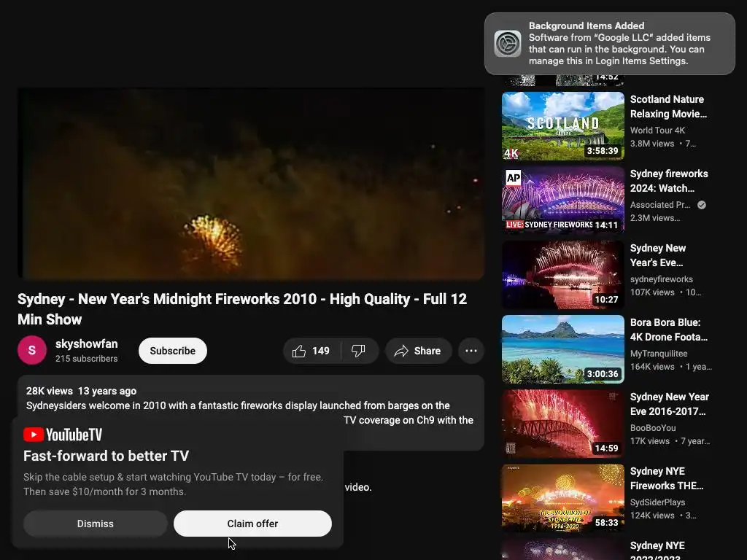Viewport: 747px width, 560px height.
Task: Play the Bora Bora Blue 4K drone thumbnail
Action: point(562,349)
